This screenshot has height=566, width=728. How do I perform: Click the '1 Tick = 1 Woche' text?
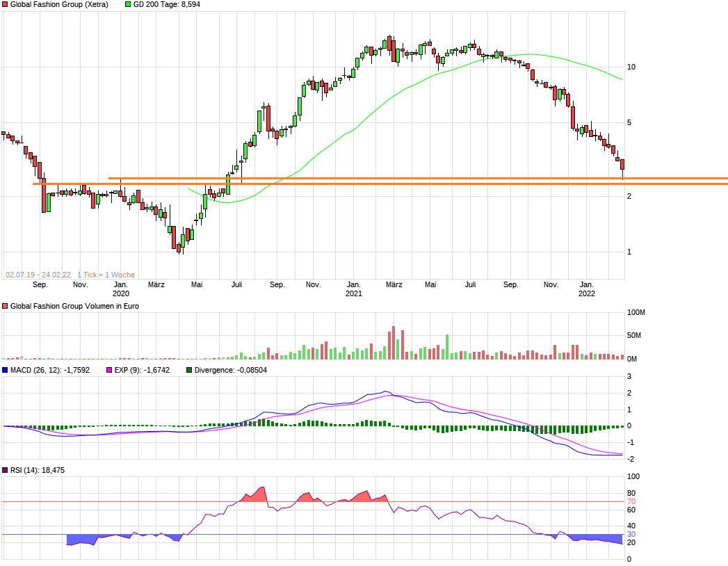point(106,275)
